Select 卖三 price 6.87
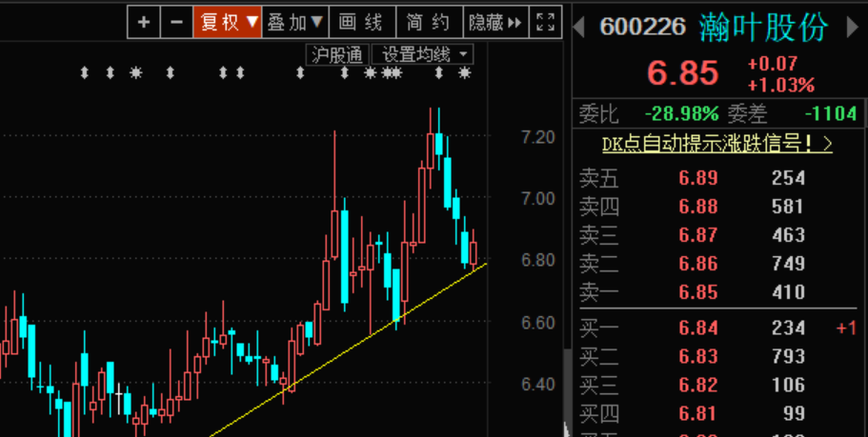 click(x=698, y=235)
